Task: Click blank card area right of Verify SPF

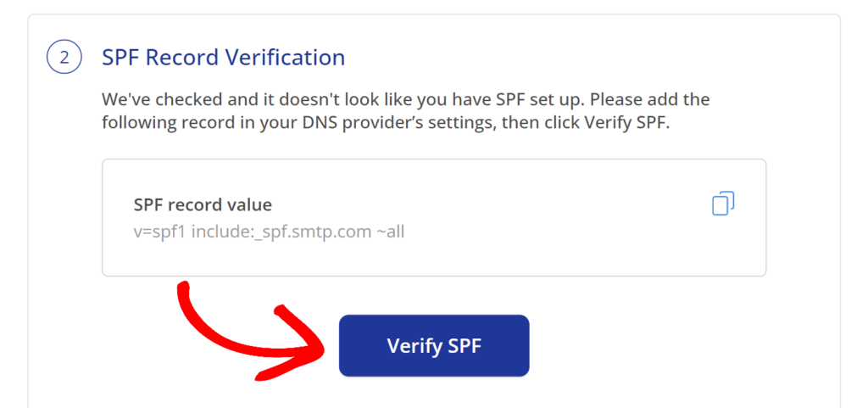Action: click(665, 345)
